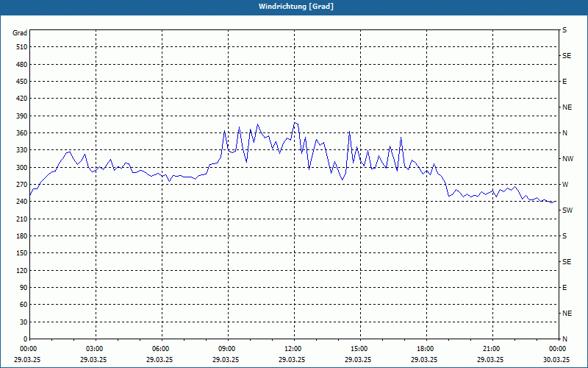This screenshot has width=588, height=368.
Task: Select the 15:00 time axis label
Action: (x=358, y=349)
